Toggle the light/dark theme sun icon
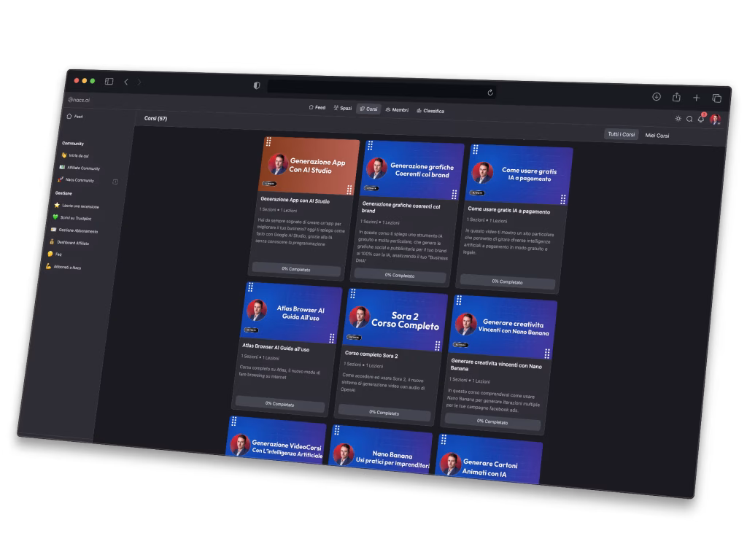 tap(678, 118)
